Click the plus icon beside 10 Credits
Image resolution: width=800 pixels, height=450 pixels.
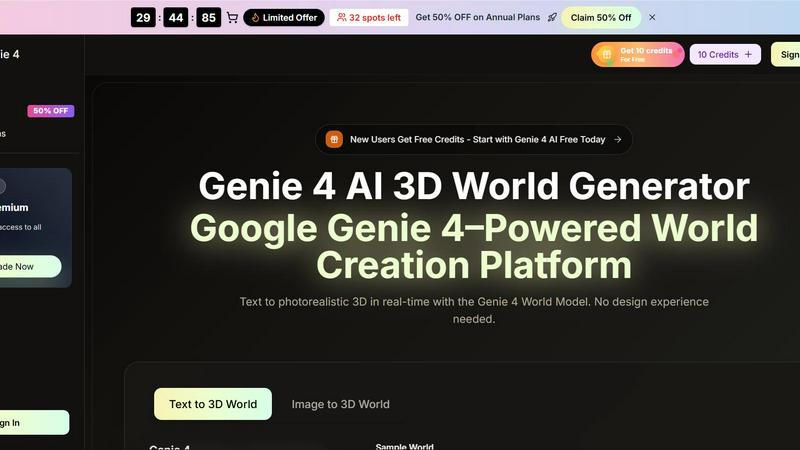click(x=748, y=54)
